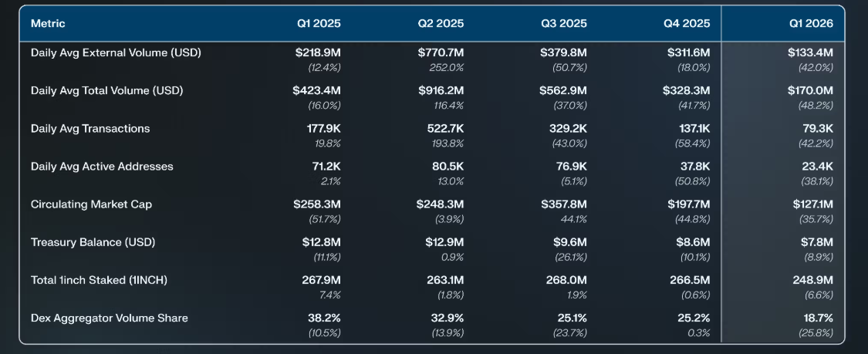Select the 18.7% value

click(818, 318)
